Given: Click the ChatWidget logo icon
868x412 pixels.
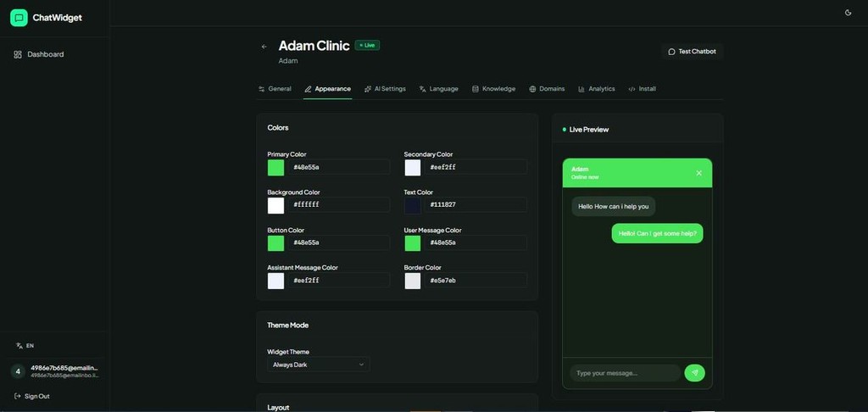Looking at the screenshot, I should click(19, 18).
